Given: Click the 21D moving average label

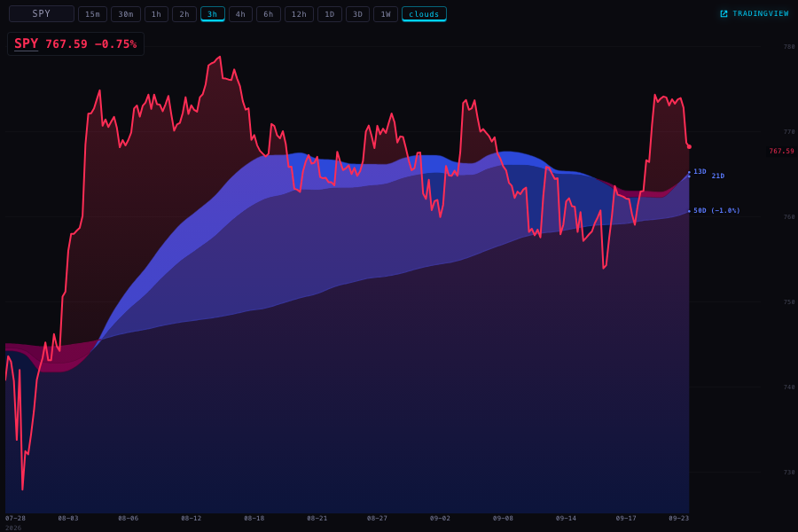Looking at the screenshot, I should tap(717, 176).
